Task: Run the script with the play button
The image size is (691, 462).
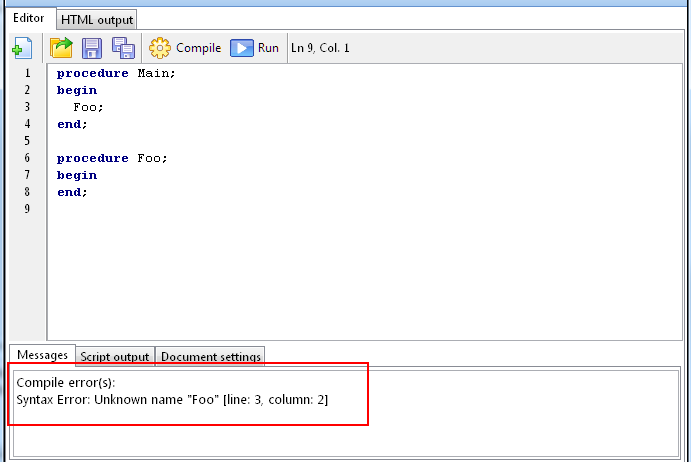Action: [255, 48]
